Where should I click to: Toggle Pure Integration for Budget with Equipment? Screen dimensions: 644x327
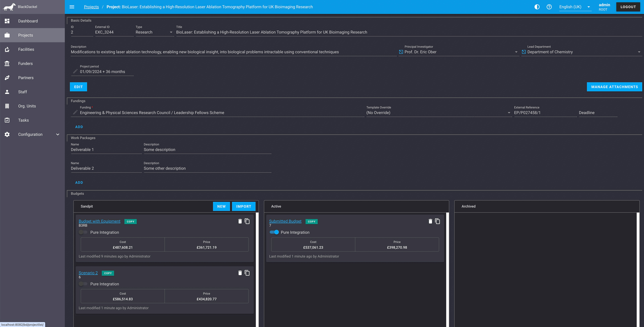[83, 232]
